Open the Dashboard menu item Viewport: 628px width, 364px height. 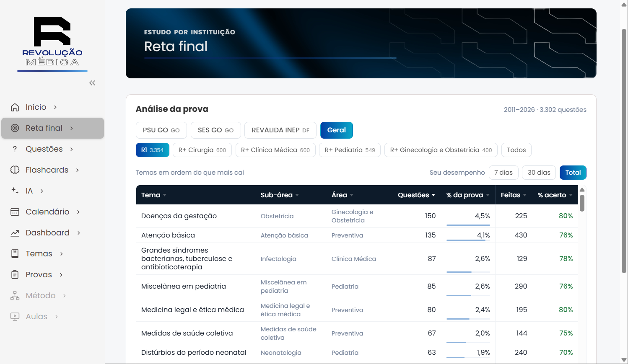[x=52, y=233]
